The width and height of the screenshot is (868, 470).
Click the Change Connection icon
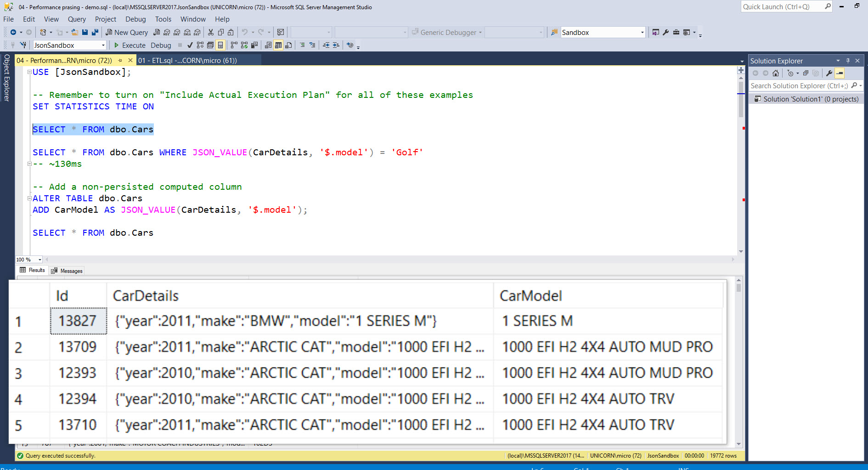point(23,45)
